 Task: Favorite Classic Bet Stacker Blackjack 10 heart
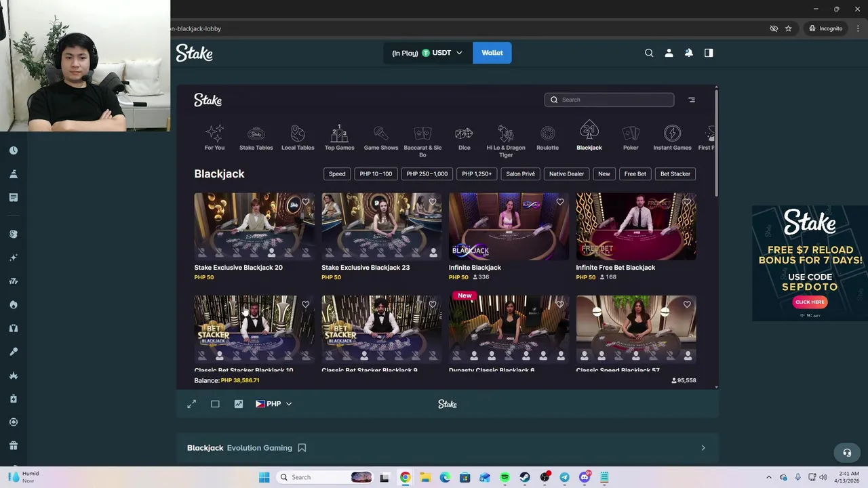pyautogui.click(x=305, y=305)
